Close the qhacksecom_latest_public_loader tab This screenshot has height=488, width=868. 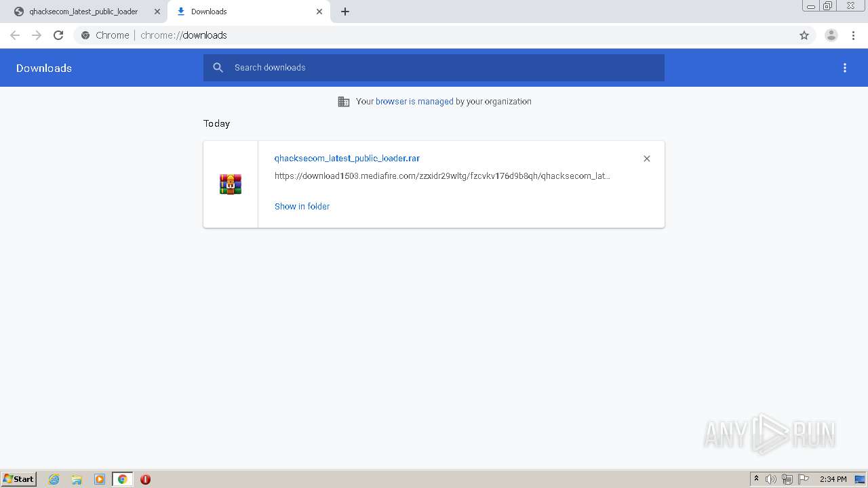[x=157, y=12]
